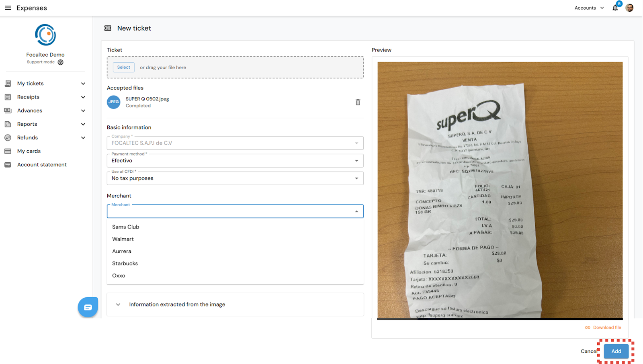Expand the My tickets menu

(x=83, y=84)
